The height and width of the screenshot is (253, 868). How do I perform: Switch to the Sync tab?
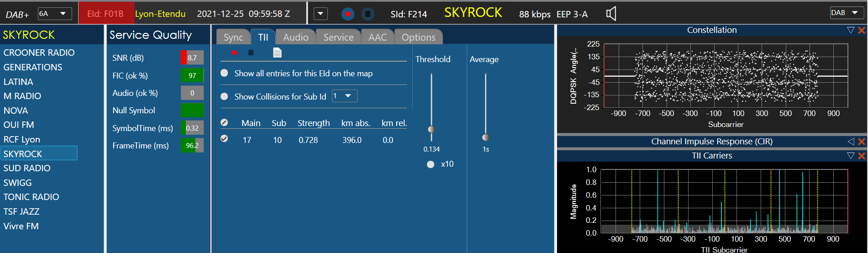[x=233, y=37]
